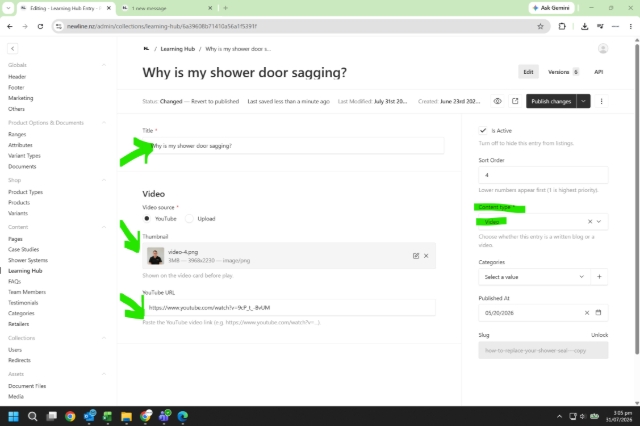Screen dimensions: 640x426
Task: Open new browser tab with plus
Action: click(225, 8)
